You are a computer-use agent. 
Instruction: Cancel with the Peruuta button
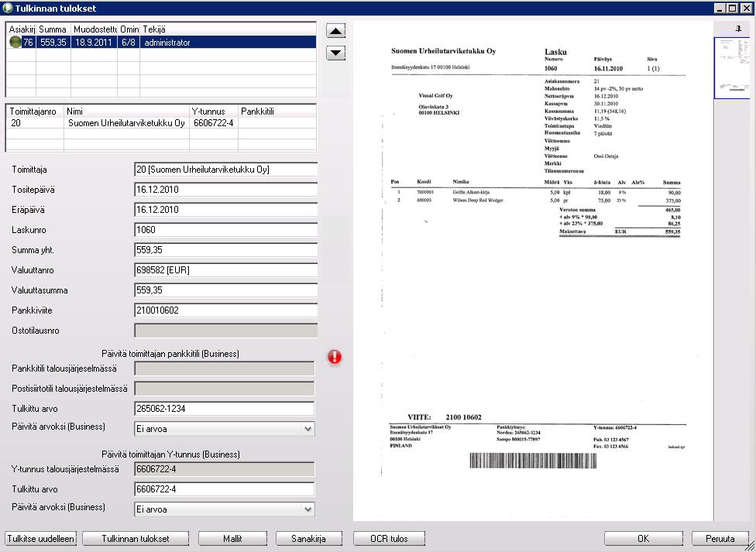pos(720,539)
